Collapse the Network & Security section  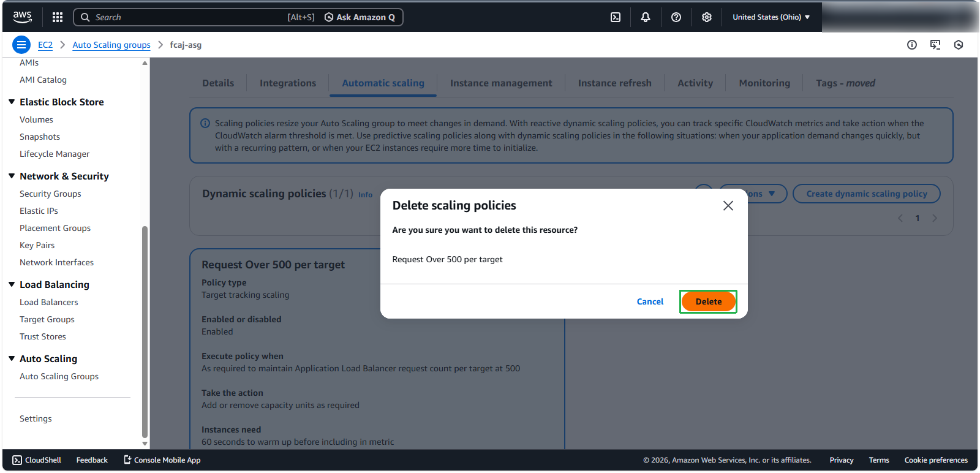[x=12, y=176]
